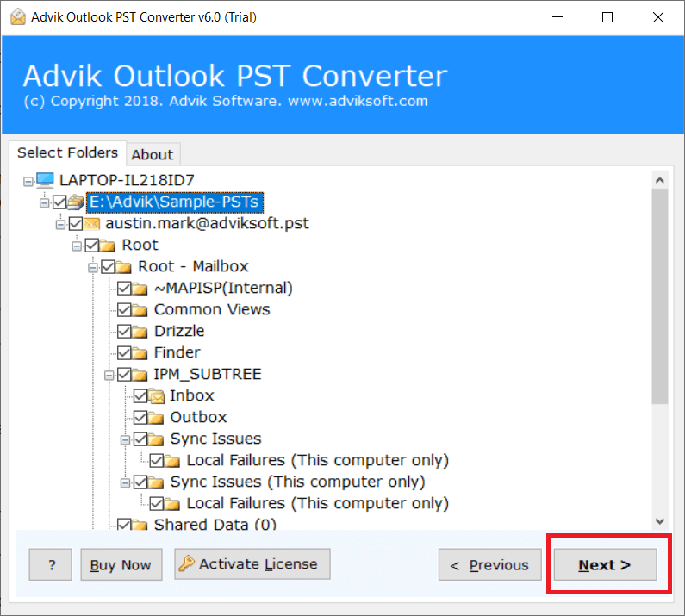Minimize the Advik converter window
685x616 pixels.
tap(557, 17)
